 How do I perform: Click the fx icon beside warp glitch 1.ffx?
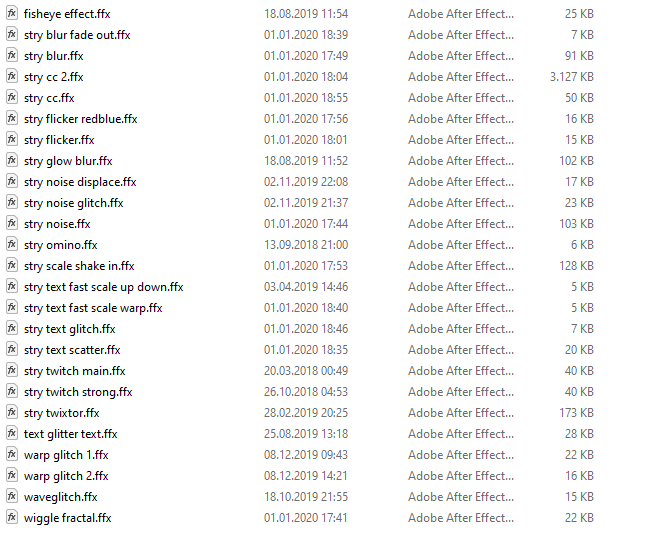(x=12, y=454)
